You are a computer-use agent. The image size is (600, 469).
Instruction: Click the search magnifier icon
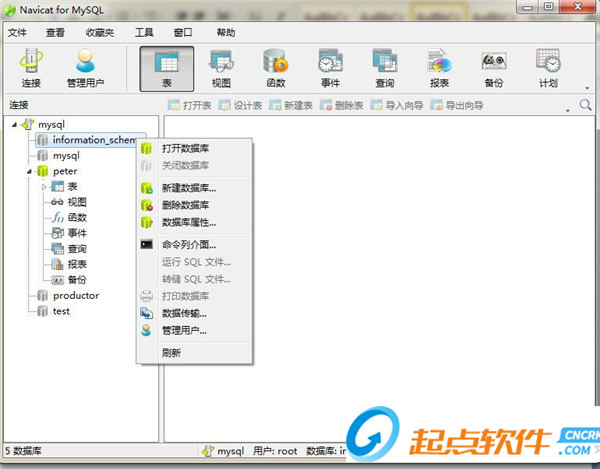[585, 104]
